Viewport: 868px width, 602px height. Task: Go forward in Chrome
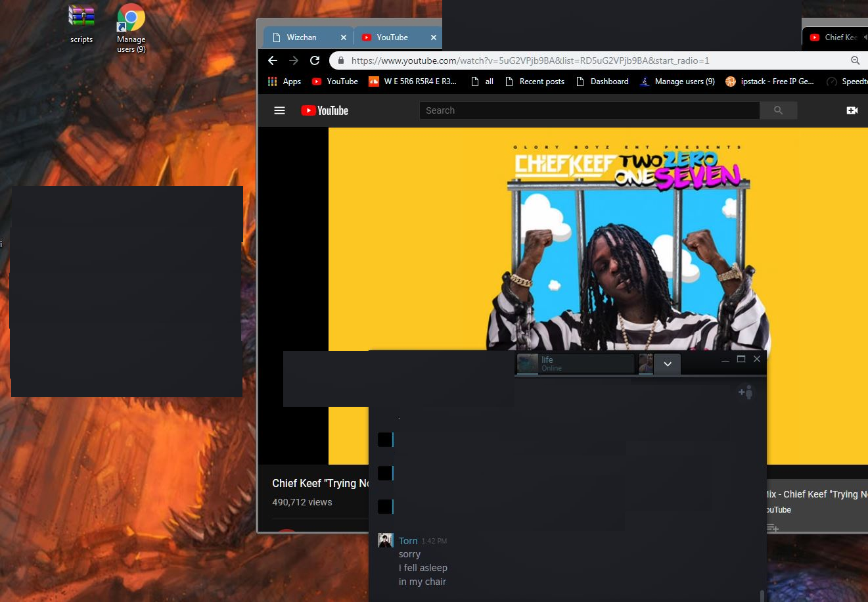click(294, 60)
